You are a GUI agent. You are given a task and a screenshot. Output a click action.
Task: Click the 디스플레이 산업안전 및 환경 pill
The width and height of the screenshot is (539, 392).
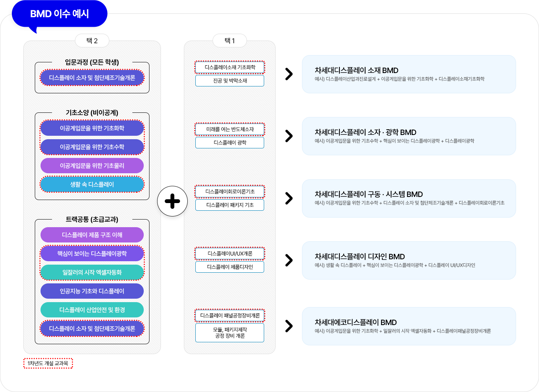click(x=92, y=310)
